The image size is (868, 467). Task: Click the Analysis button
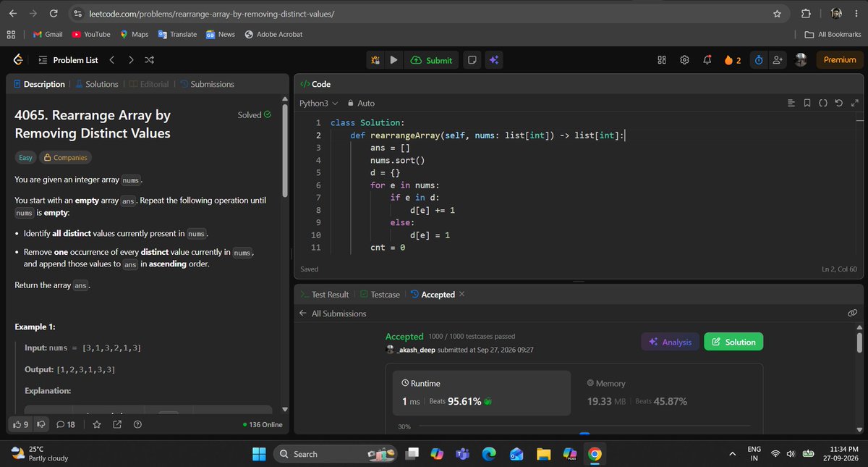(670, 342)
